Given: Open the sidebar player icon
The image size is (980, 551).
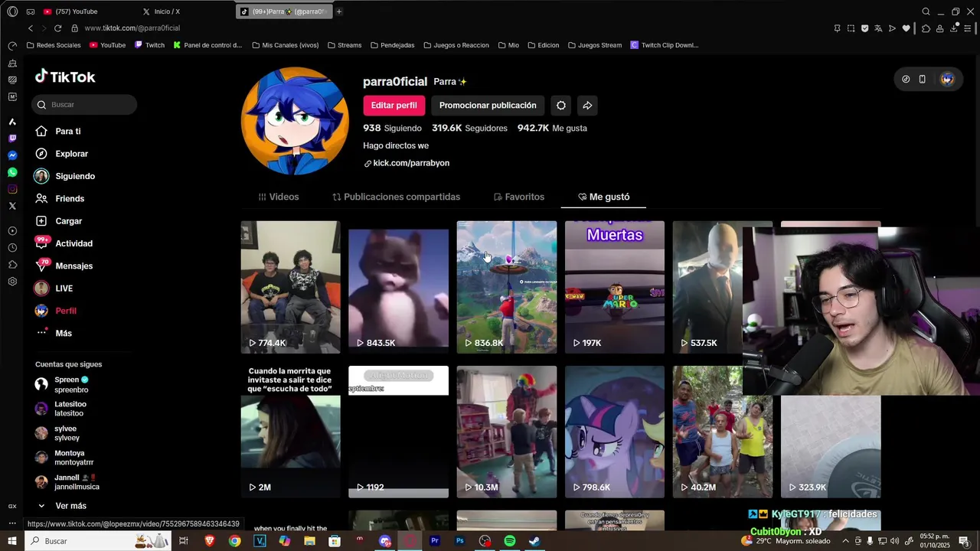Looking at the screenshot, I should pos(12,231).
